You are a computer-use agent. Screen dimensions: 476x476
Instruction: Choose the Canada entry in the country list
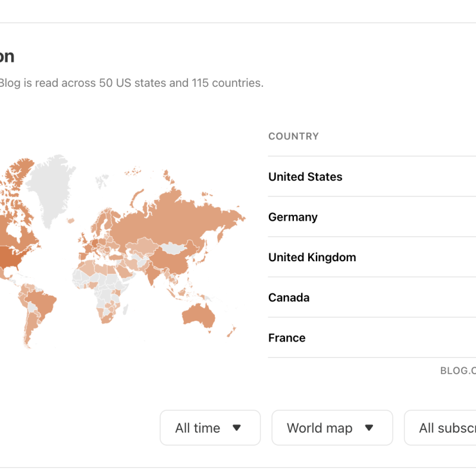pyautogui.click(x=289, y=297)
